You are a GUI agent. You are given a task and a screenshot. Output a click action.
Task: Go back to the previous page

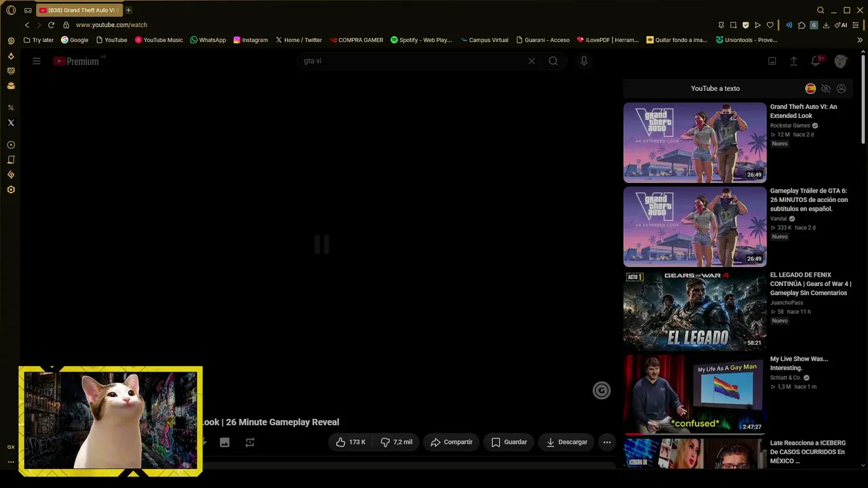pyautogui.click(x=27, y=25)
